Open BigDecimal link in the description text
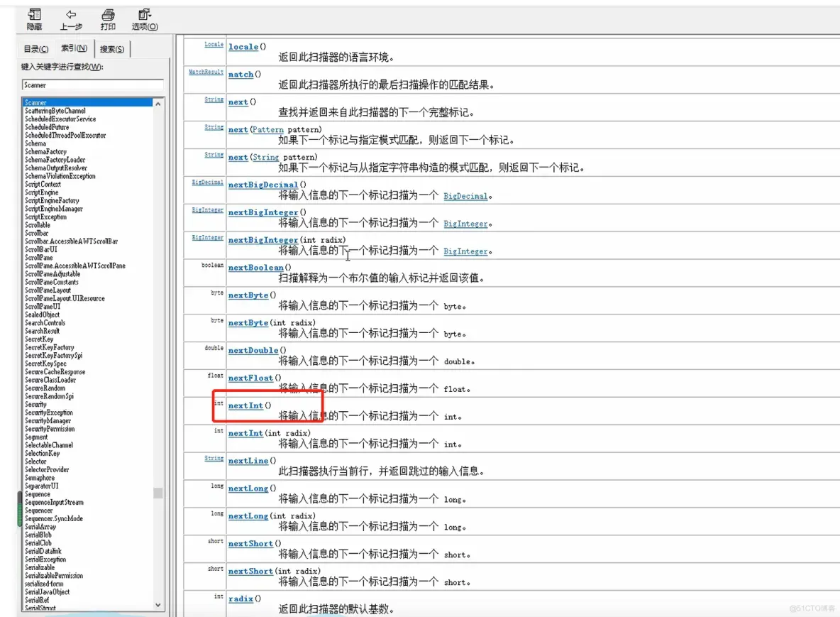This screenshot has width=840, height=617. tap(465, 196)
